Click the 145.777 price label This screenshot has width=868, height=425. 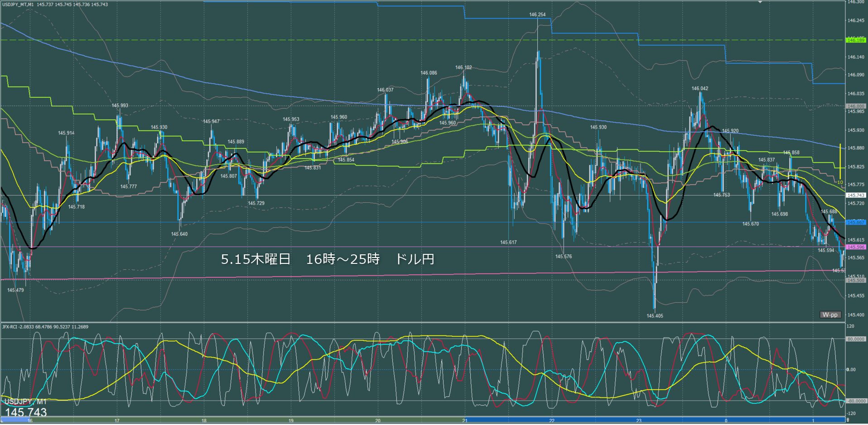click(128, 186)
